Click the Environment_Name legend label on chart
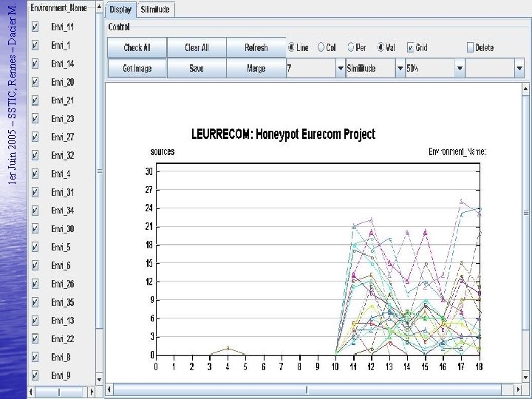The height and width of the screenshot is (399, 532). tap(457, 151)
